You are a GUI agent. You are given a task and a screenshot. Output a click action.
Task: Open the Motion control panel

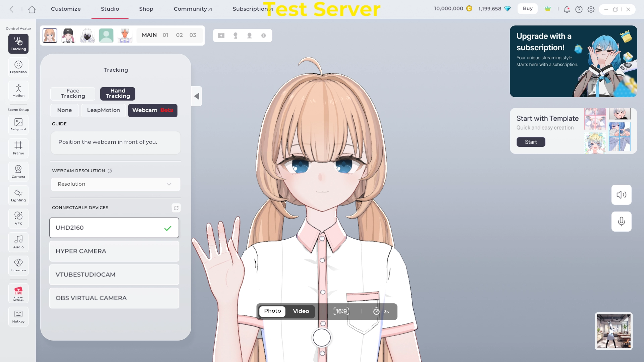tap(18, 90)
